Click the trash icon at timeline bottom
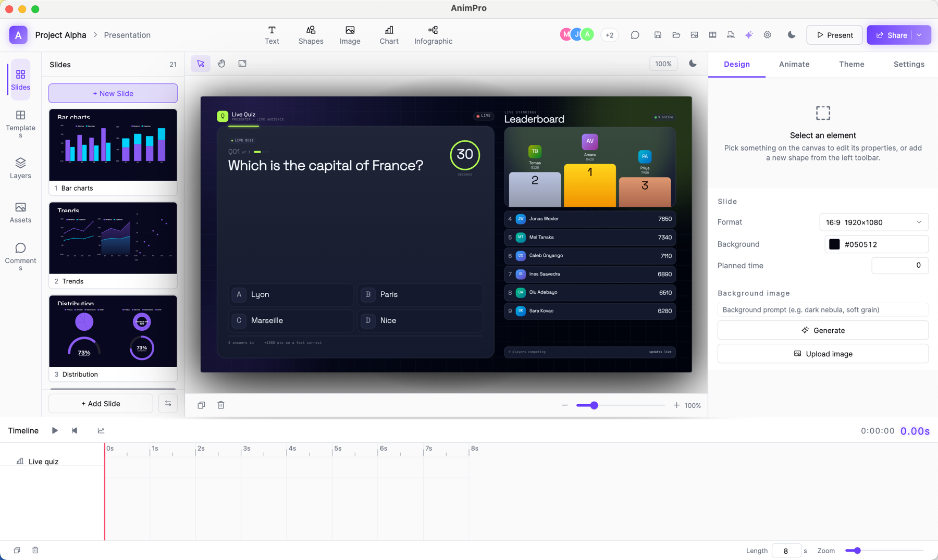The width and height of the screenshot is (938, 560). click(35, 550)
